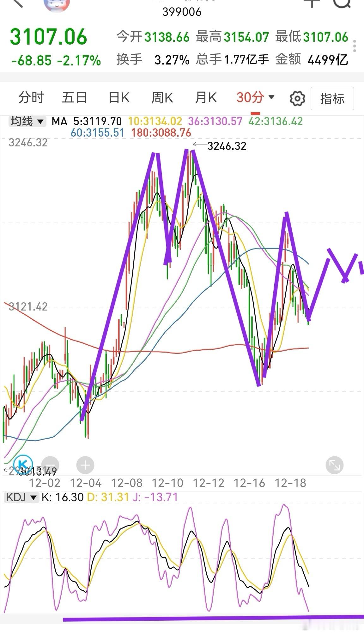Tap today's open value 3138.66
This screenshot has height=634, width=364.
click(x=167, y=37)
